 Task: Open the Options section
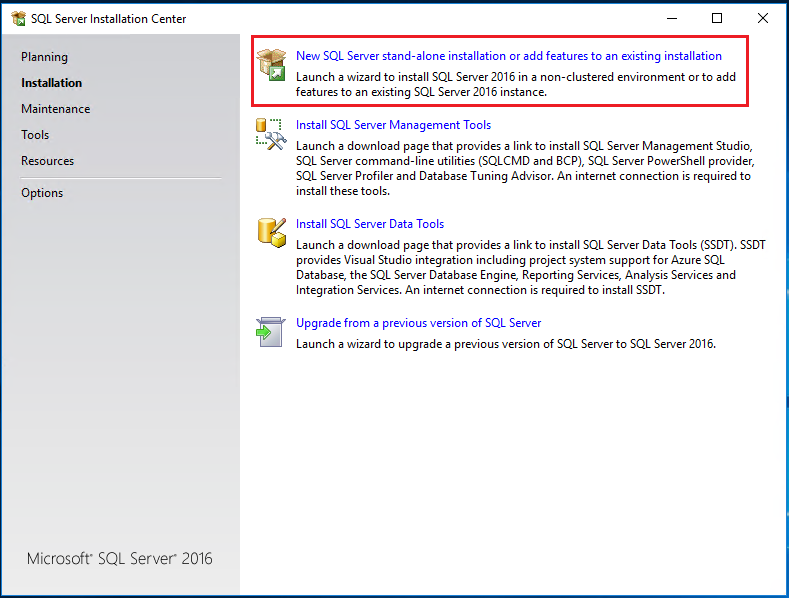pos(42,193)
